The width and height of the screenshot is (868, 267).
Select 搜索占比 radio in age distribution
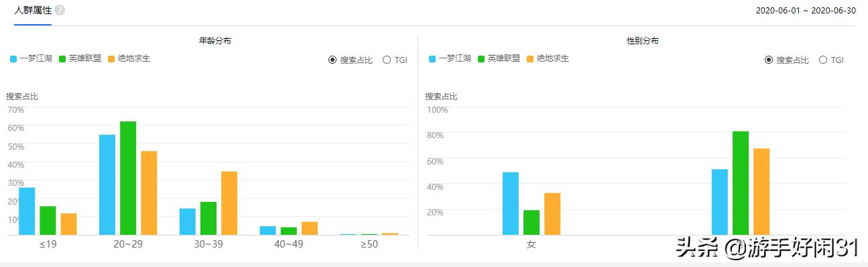tap(351, 60)
